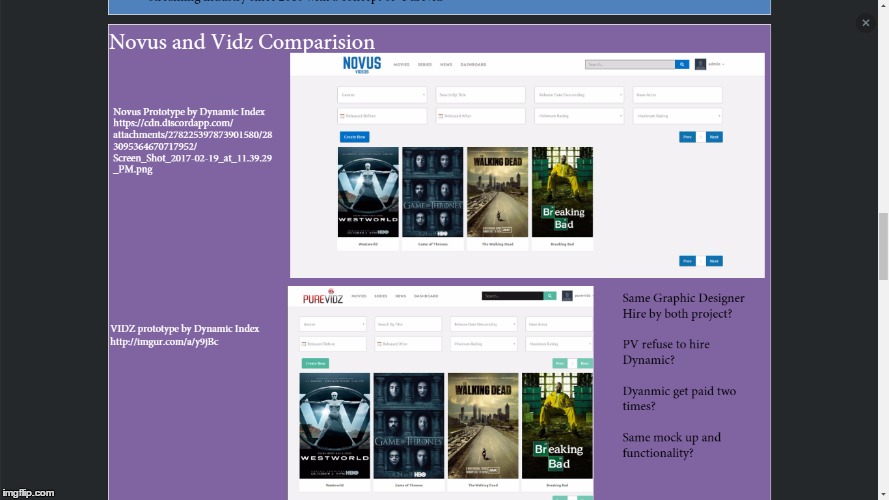Click 'Same mock up and functionality?' text

coord(671,445)
